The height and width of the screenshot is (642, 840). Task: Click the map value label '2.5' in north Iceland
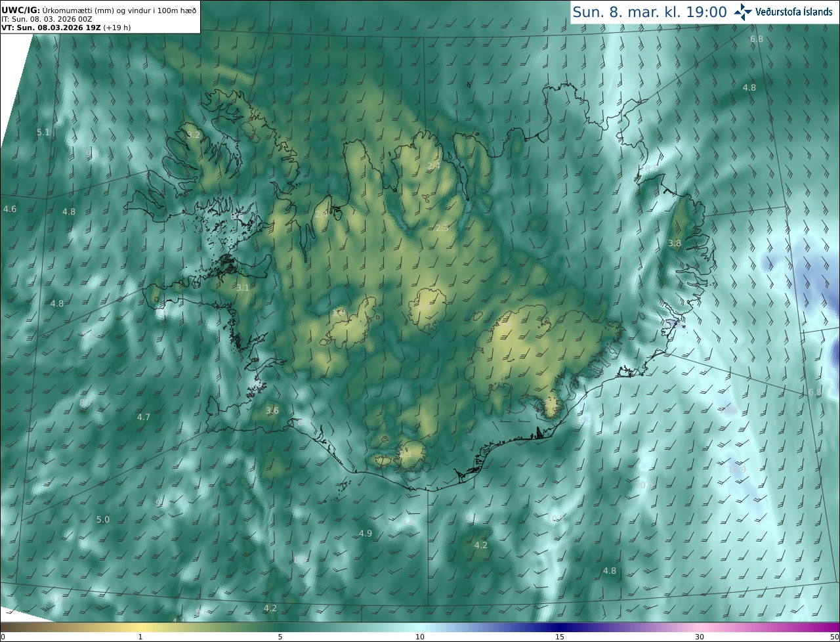click(442, 228)
